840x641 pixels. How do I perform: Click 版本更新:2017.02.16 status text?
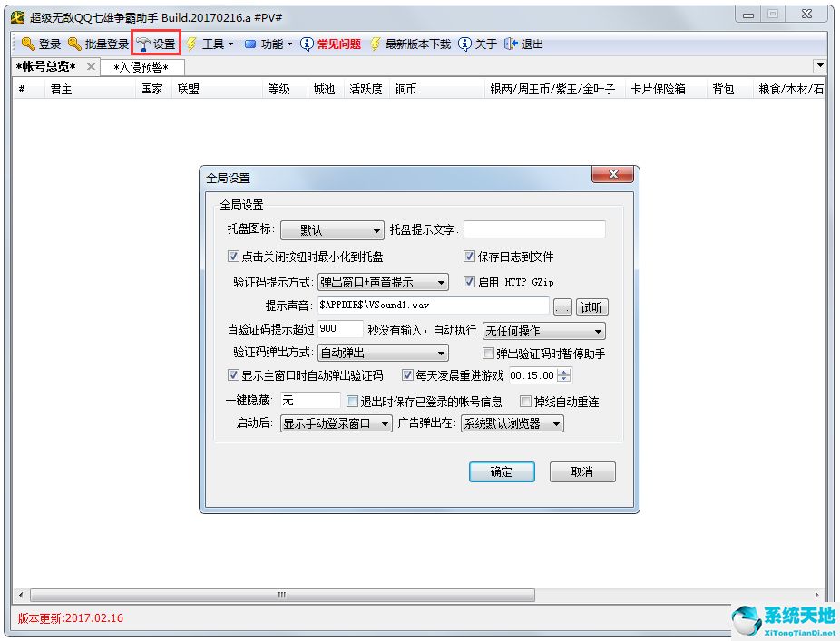[x=70, y=618]
